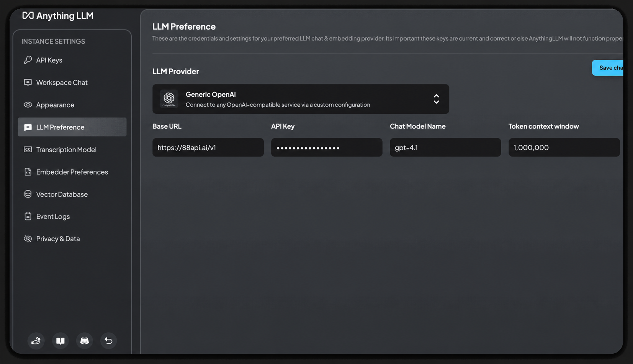Click the API Key label
633x364 pixels.
click(283, 126)
